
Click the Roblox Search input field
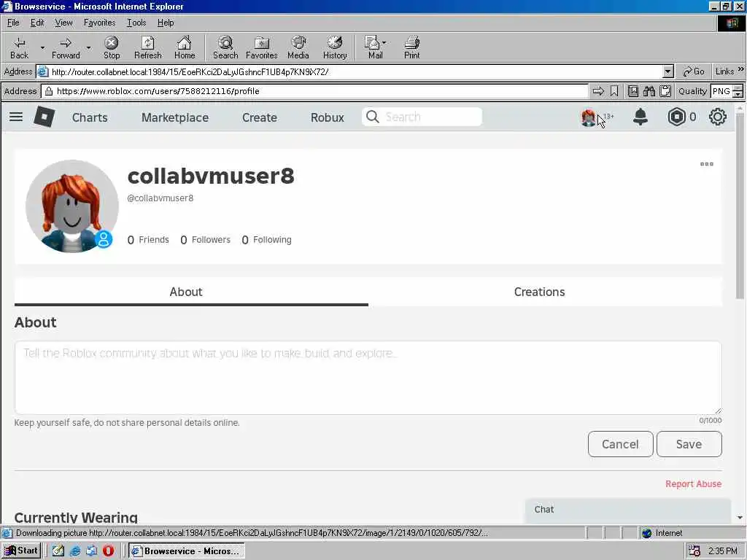click(422, 117)
